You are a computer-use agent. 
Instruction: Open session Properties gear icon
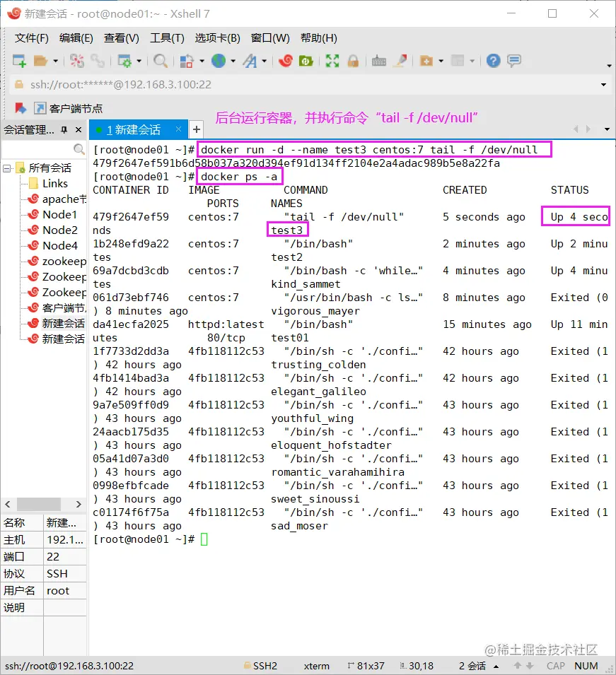tap(124, 61)
